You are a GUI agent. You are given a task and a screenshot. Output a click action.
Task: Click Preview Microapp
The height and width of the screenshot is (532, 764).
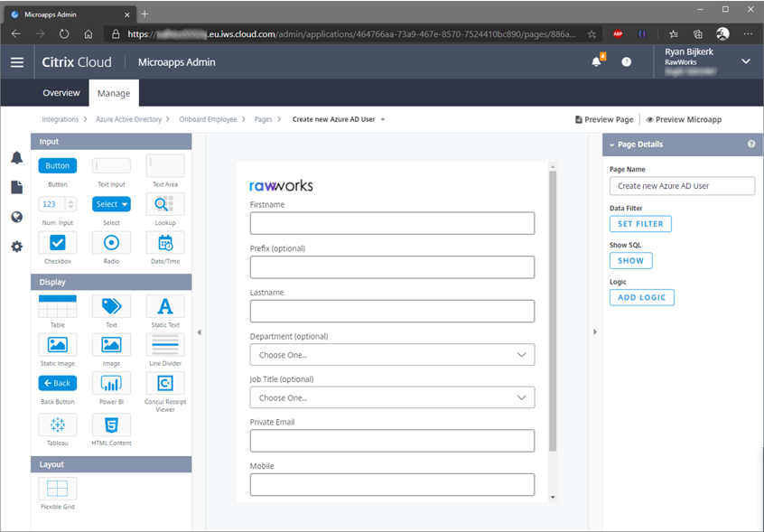pyautogui.click(x=684, y=119)
